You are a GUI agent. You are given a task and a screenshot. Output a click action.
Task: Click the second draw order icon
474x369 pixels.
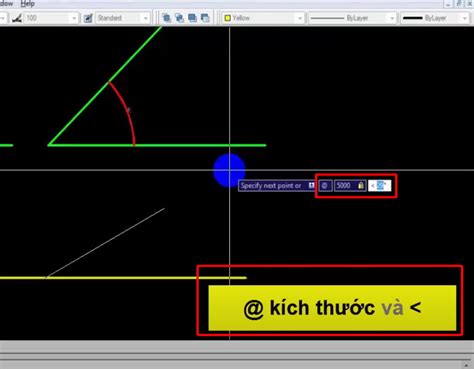tap(179, 18)
